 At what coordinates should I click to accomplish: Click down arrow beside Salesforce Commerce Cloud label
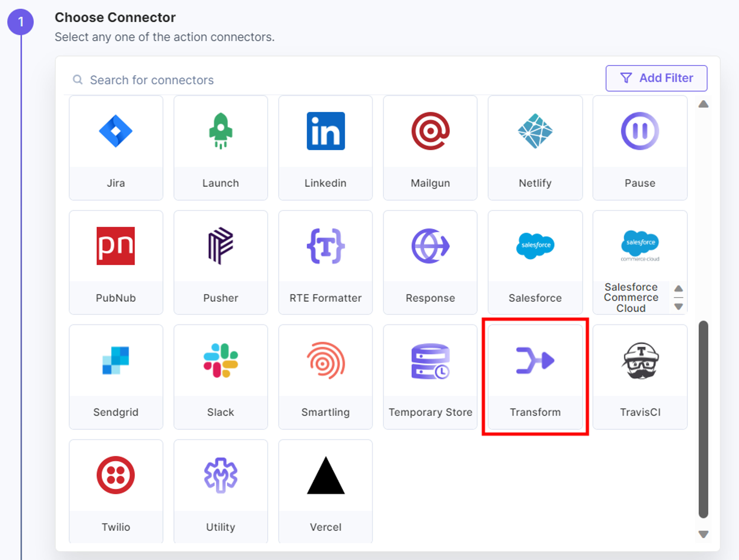(678, 306)
